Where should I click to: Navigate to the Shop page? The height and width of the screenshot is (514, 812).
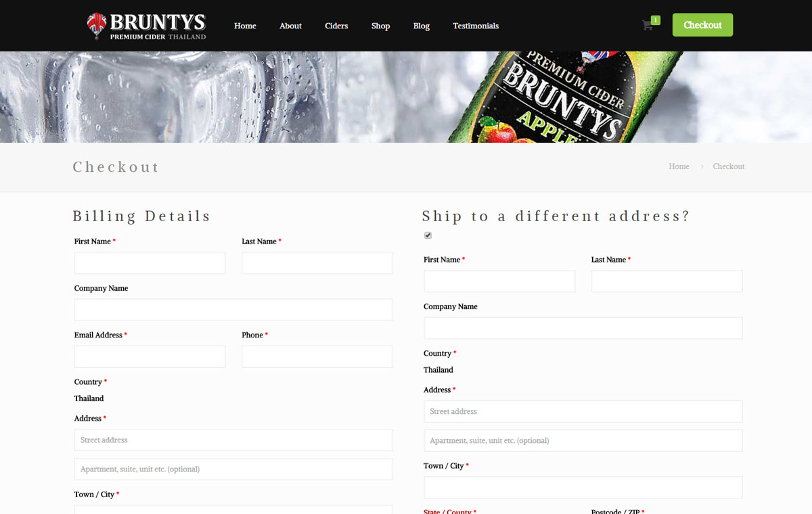point(380,26)
